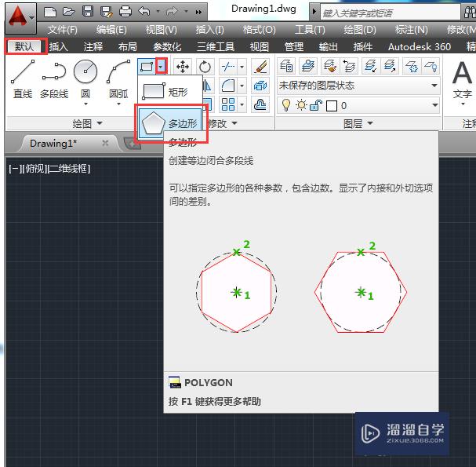Switch to the 参数化 ribbon tab
The height and width of the screenshot is (467, 476).
[167, 46]
